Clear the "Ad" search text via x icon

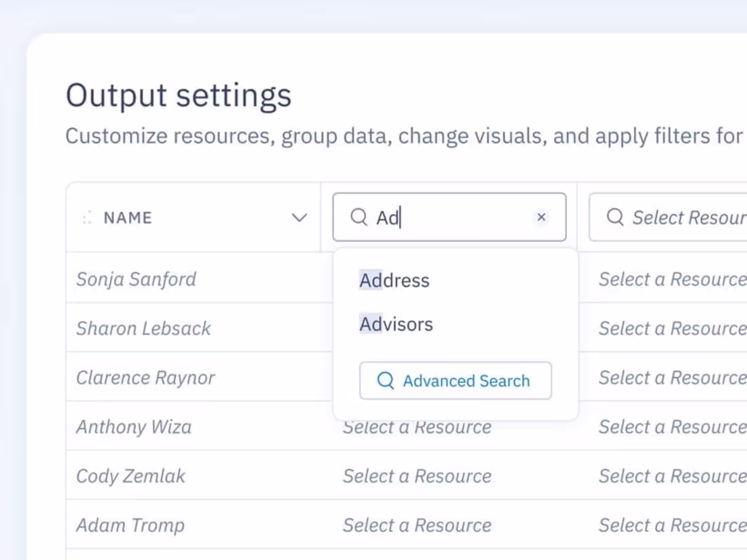pos(541,217)
